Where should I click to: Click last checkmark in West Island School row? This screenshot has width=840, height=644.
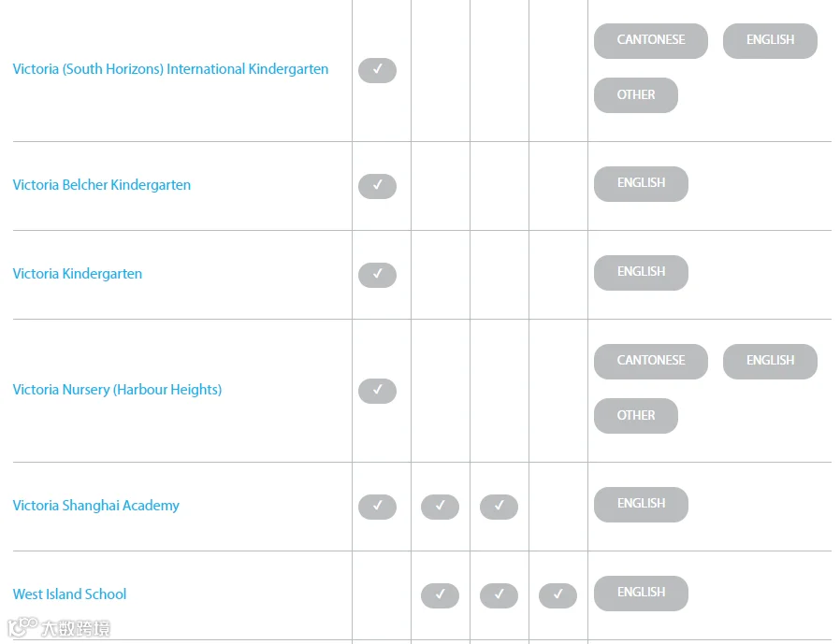coord(558,595)
